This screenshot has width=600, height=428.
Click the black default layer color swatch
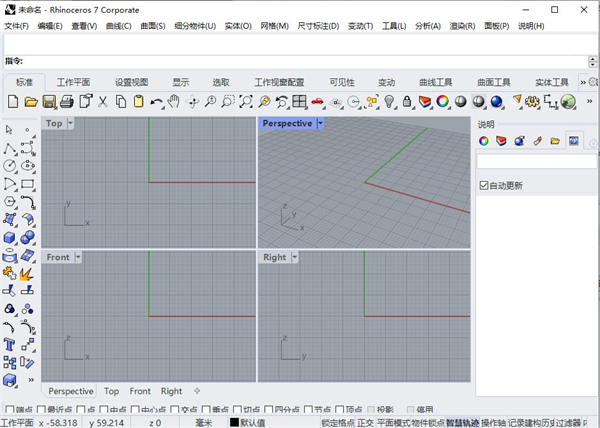[233, 422]
